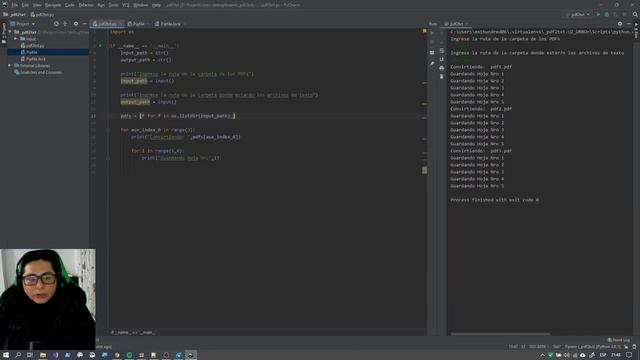Click the pdf2txt.py breadcrumb in the navigation bar

42,14
